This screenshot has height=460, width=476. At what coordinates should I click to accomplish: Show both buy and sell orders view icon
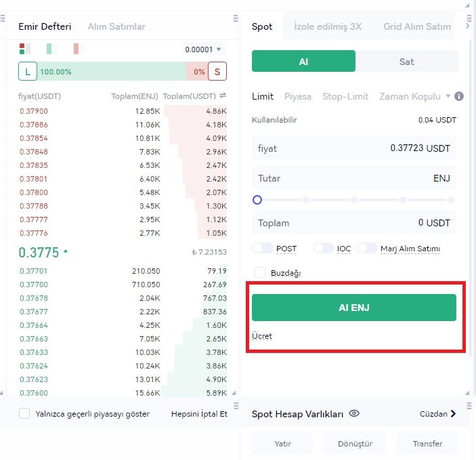(x=22, y=49)
